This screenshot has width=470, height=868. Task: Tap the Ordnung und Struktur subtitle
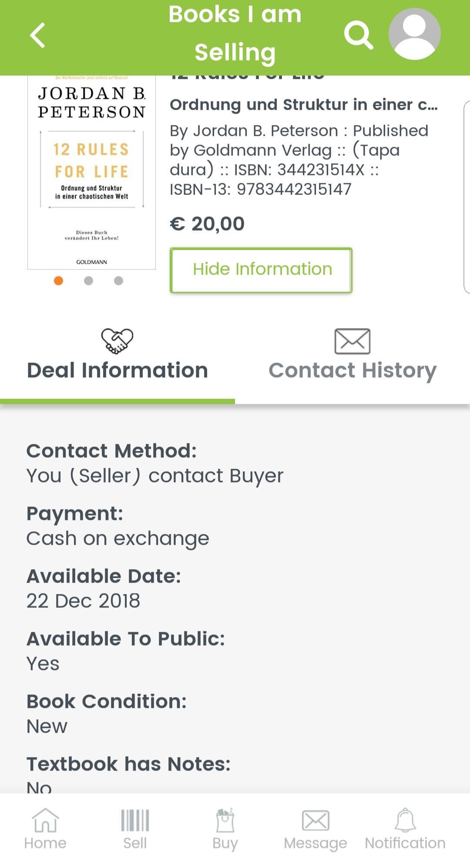(304, 104)
